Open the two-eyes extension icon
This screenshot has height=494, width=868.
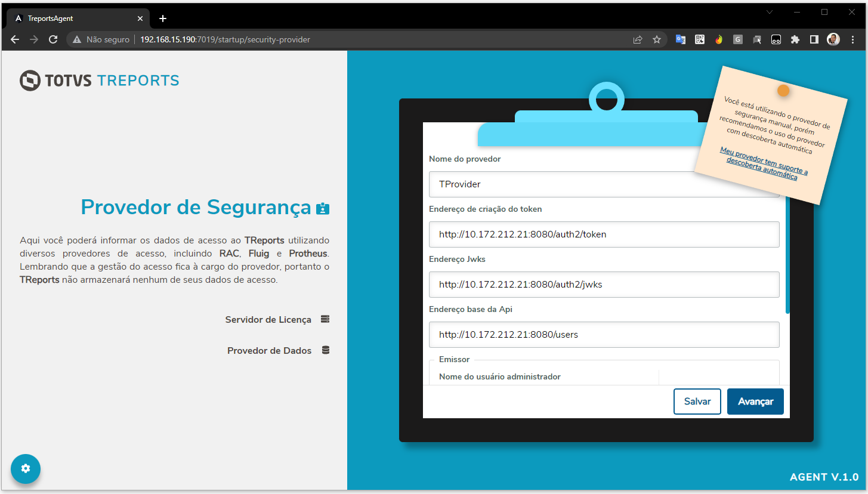point(776,40)
